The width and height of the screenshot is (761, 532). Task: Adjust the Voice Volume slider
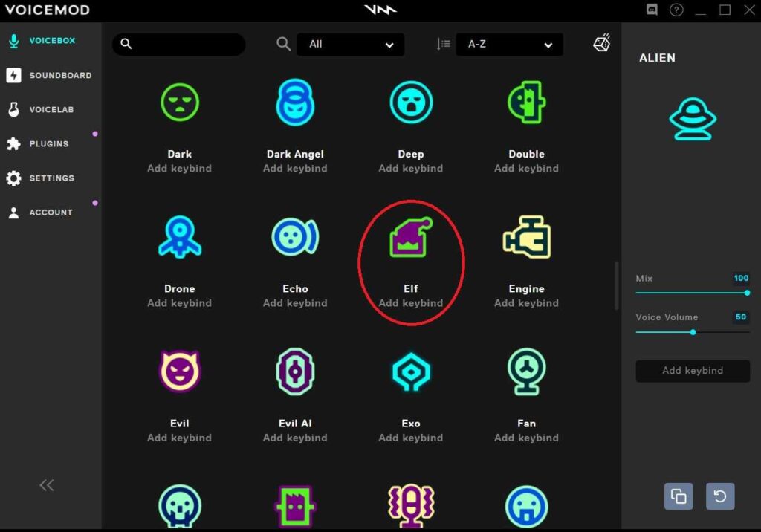pyautogui.click(x=693, y=332)
